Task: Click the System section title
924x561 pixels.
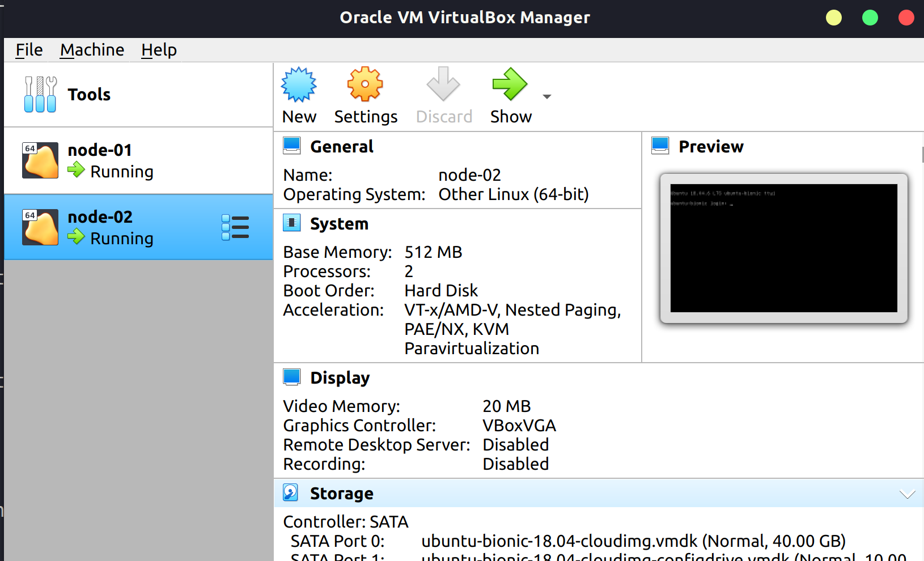Action: click(339, 224)
